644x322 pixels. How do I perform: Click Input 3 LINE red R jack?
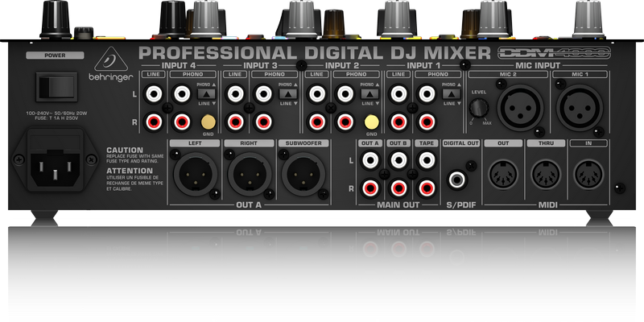(x=235, y=122)
